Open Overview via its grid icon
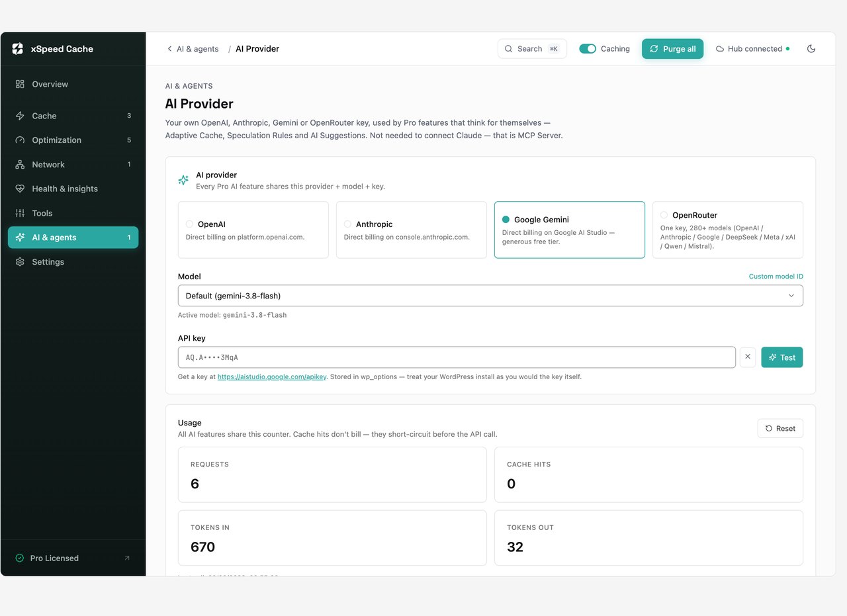The height and width of the screenshot is (616, 847). [x=20, y=84]
